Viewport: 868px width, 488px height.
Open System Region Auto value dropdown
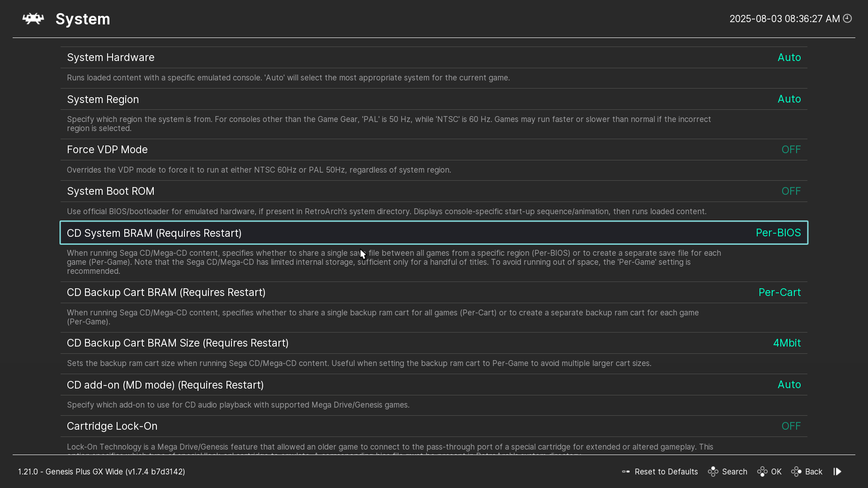click(789, 99)
